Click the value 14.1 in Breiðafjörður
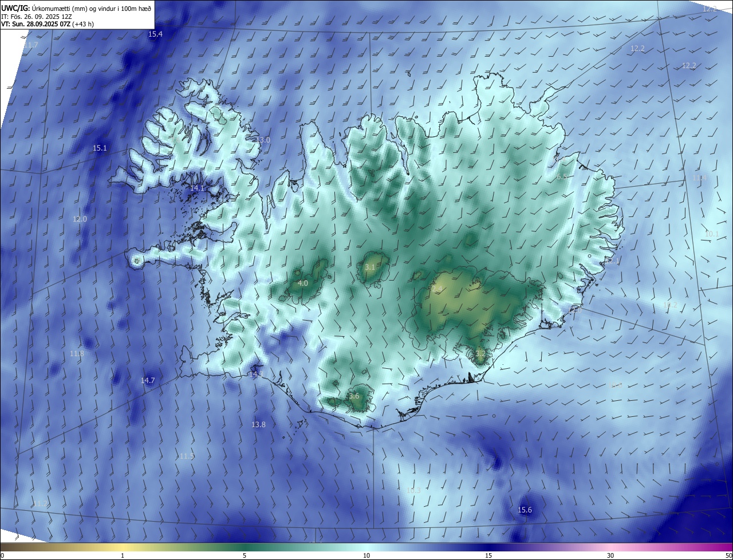This screenshot has width=733, height=560. pyautogui.click(x=197, y=188)
